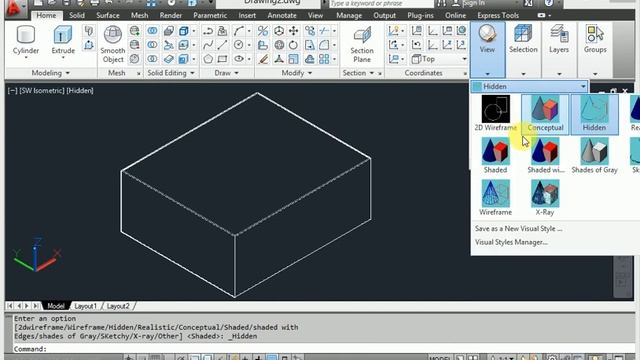Click the Extrude tool
This screenshot has width=640, height=360.
point(63,40)
